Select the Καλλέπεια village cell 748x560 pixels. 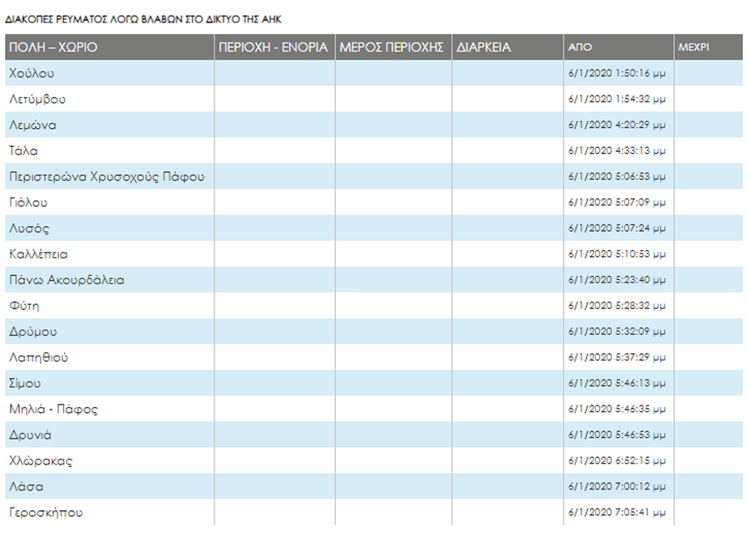[x=110, y=253]
